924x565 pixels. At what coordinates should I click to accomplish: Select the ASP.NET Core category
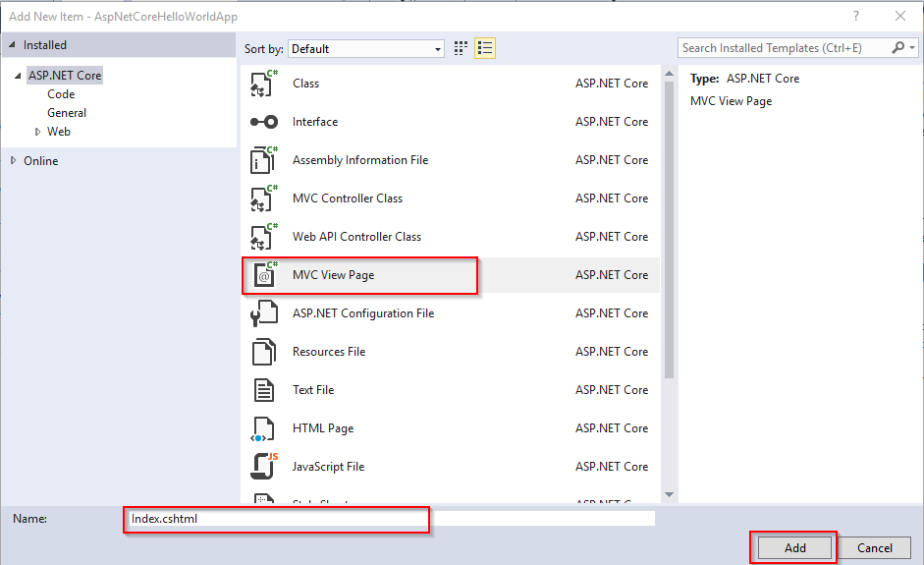click(65, 76)
